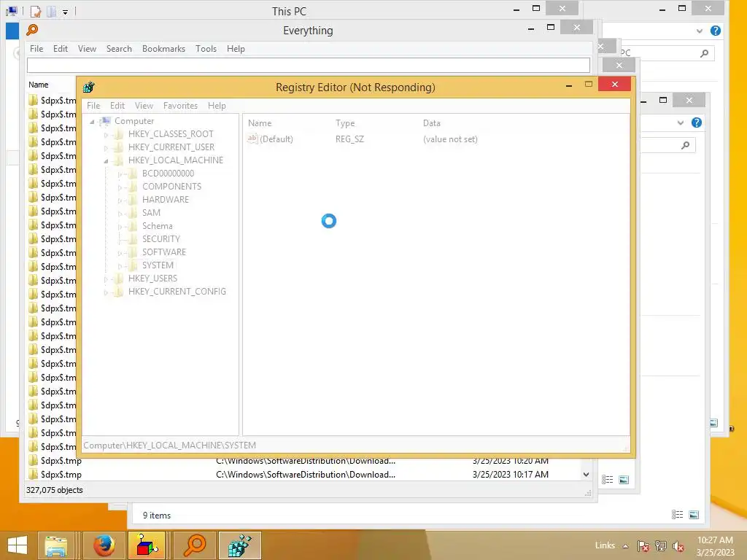Screen dimensions: 747x560
Task: Expand BCD00000000 key
Action: [x=120, y=174]
